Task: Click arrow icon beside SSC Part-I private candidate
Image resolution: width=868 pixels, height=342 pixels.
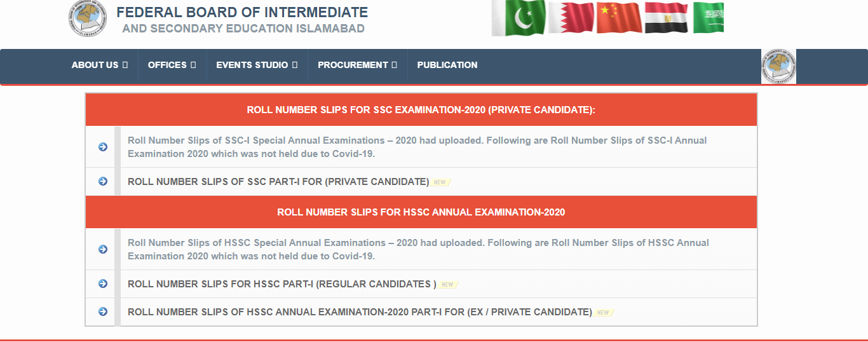Action: [x=103, y=182]
